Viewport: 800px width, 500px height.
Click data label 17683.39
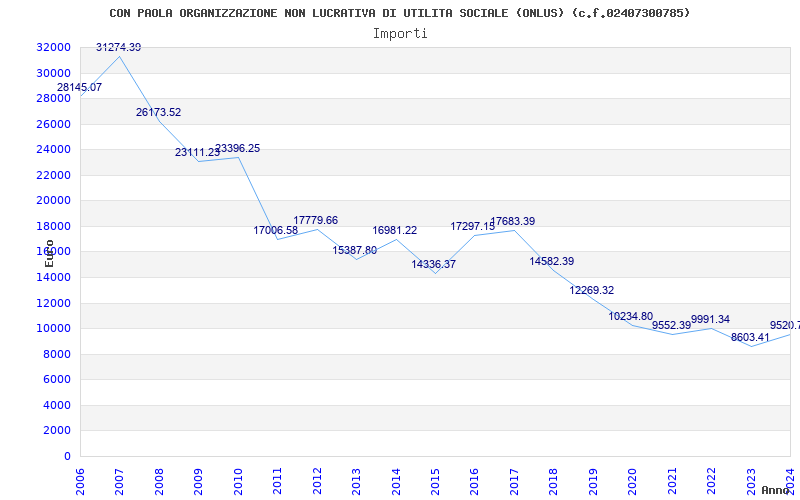(513, 221)
